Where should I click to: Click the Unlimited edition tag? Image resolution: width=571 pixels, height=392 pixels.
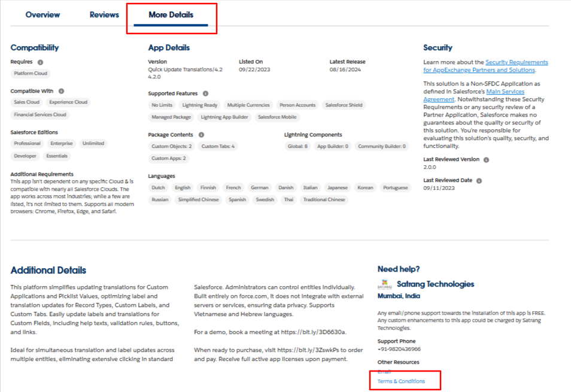pos(93,144)
